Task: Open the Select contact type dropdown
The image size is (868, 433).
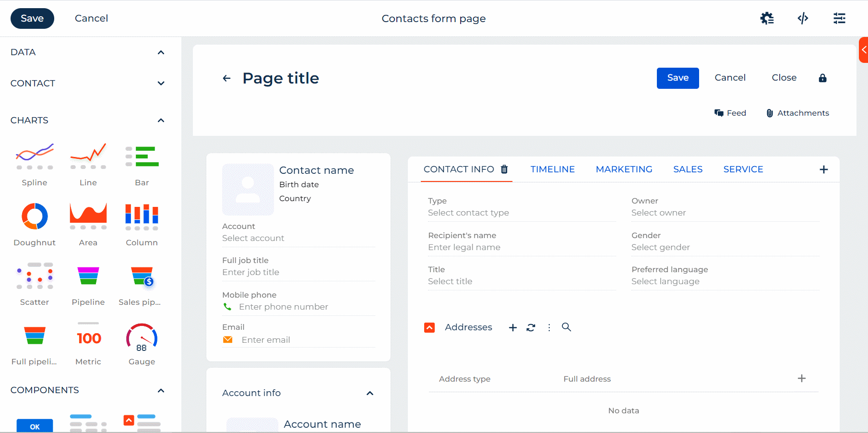Action: pyautogui.click(x=521, y=213)
